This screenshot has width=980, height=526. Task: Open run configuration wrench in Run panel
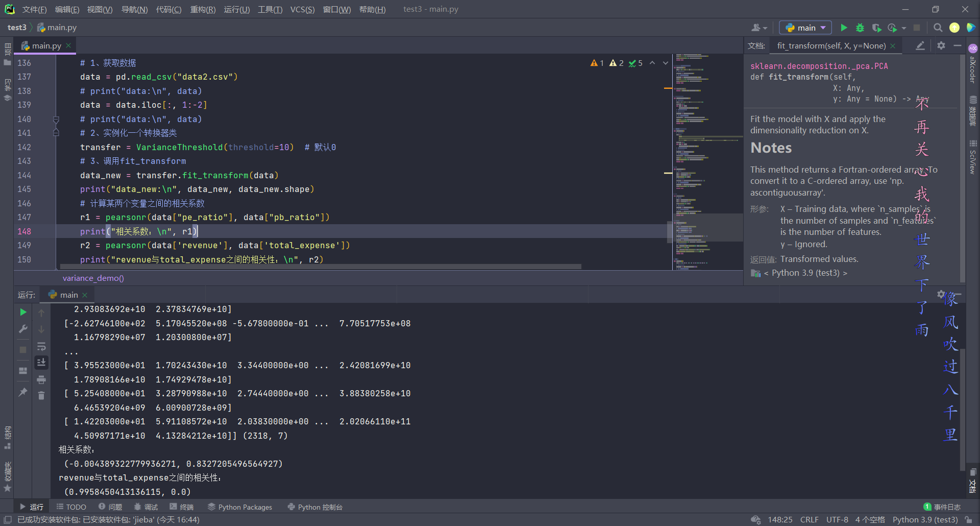click(x=23, y=329)
